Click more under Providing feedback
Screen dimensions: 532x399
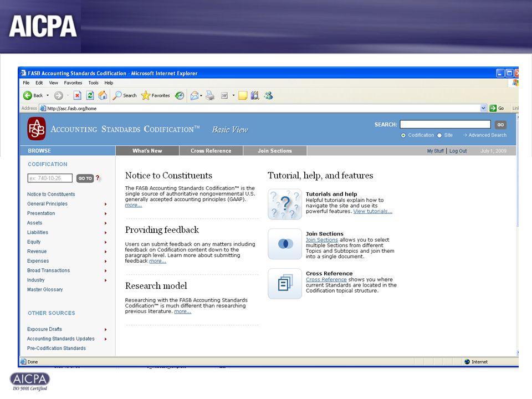coord(158,261)
